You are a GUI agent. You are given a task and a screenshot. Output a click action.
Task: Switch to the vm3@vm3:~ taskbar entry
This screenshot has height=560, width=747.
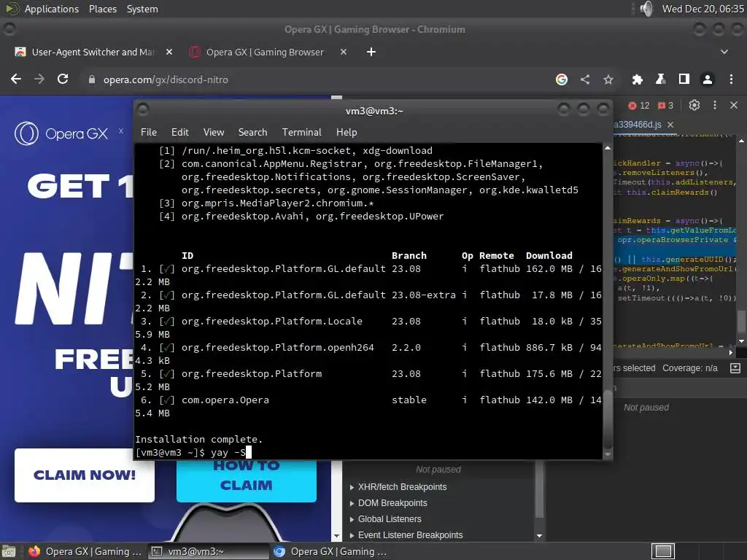pos(208,551)
